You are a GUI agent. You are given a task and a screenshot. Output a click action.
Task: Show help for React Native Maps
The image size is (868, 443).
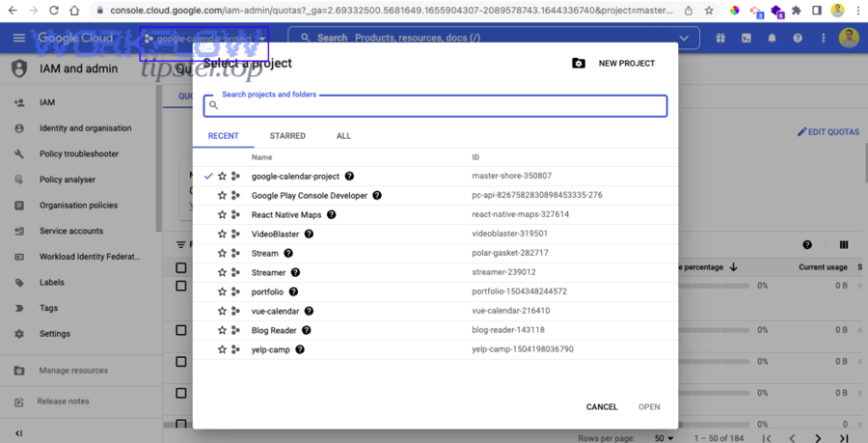click(331, 214)
